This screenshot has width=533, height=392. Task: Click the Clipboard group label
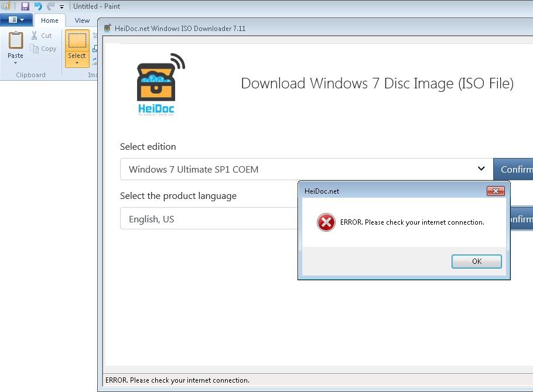pos(30,75)
